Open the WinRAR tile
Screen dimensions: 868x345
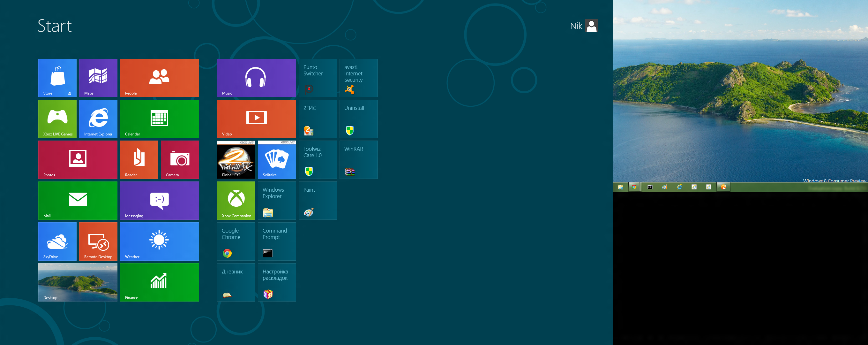pos(358,159)
